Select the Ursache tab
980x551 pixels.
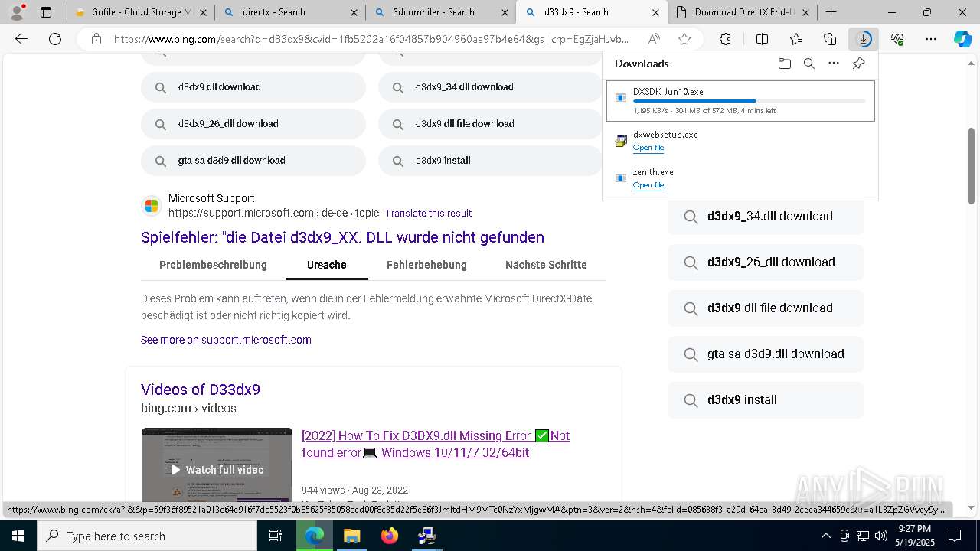coord(327,265)
